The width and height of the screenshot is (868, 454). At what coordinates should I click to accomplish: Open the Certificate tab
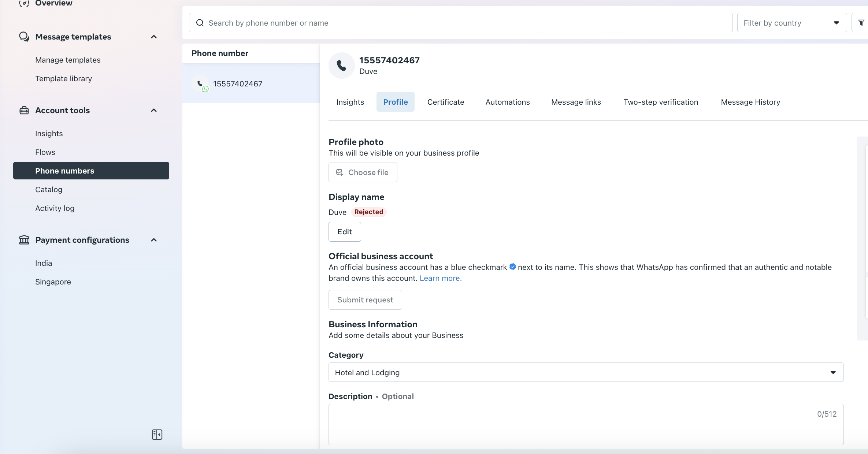pyautogui.click(x=446, y=102)
